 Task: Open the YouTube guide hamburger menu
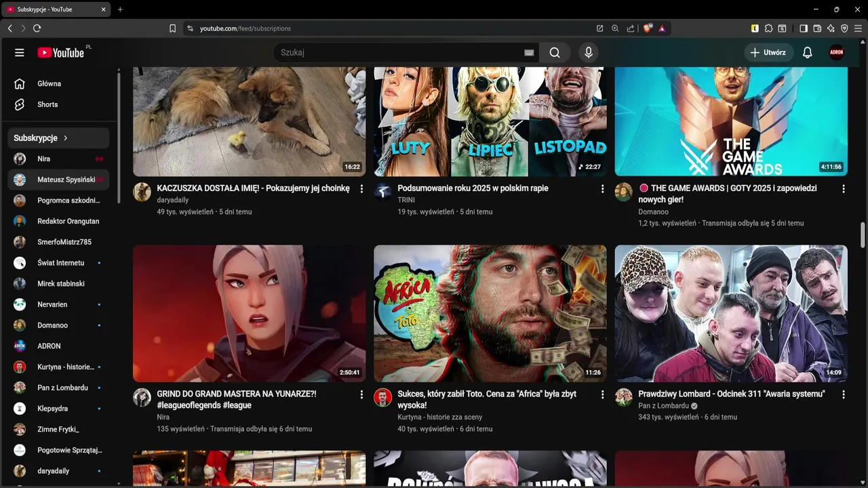tap(20, 53)
